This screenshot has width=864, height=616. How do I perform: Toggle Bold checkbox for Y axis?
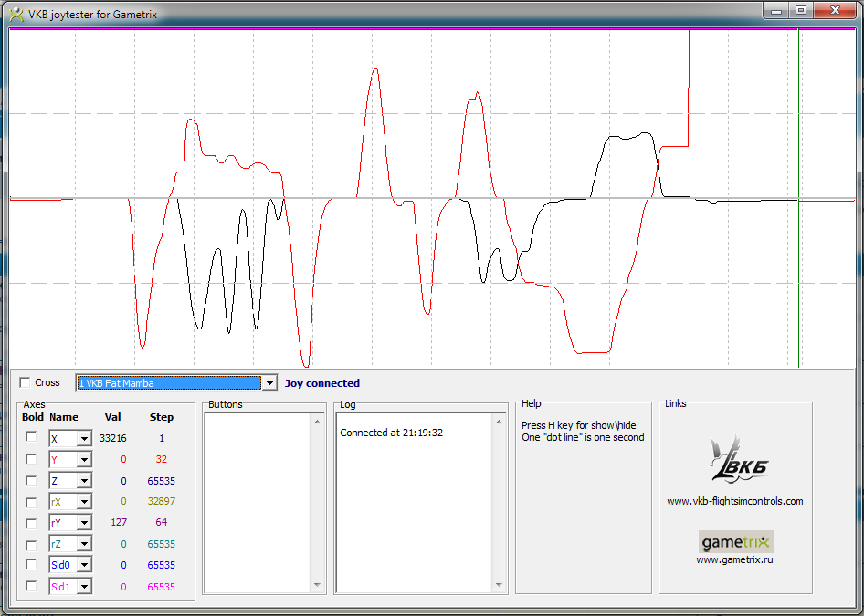point(31,459)
